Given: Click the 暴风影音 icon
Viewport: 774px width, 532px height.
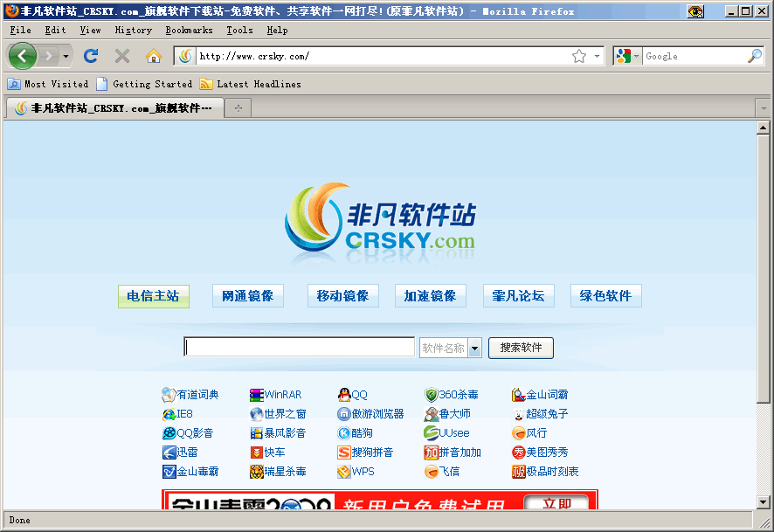Looking at the screenshot, I should (256, 433).
